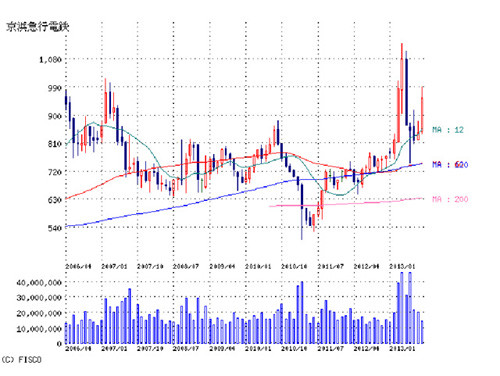Select the 30,000,000 volume axis label
The width and height of the screenshot is (500, 376).
[39, 298]
